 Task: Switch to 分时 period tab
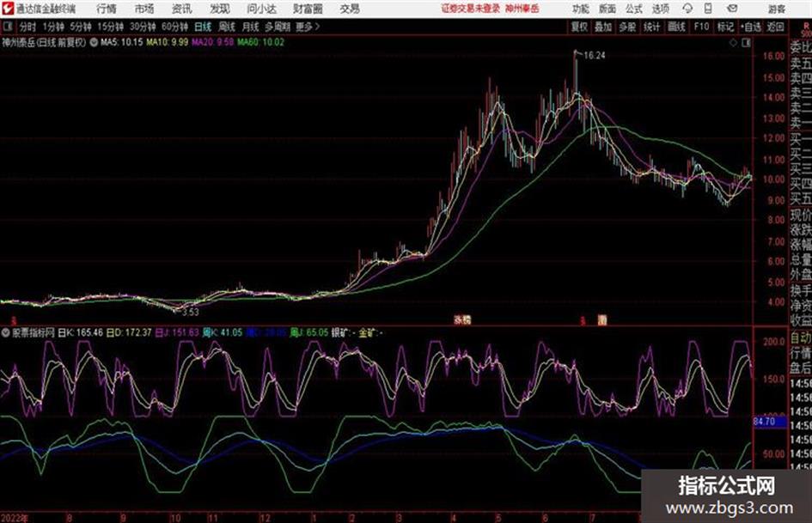28,27
